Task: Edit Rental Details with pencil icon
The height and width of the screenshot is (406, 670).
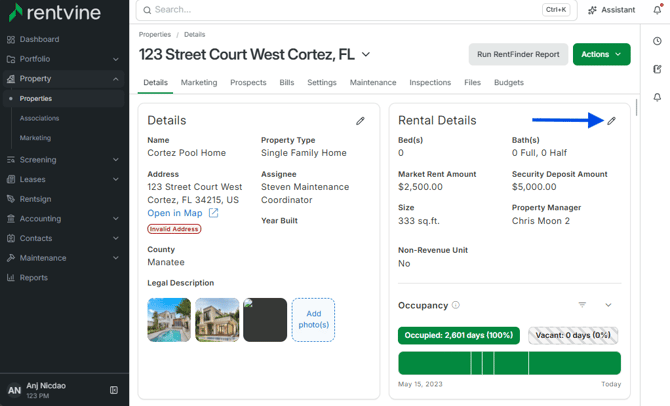Action: coord(611,121)
